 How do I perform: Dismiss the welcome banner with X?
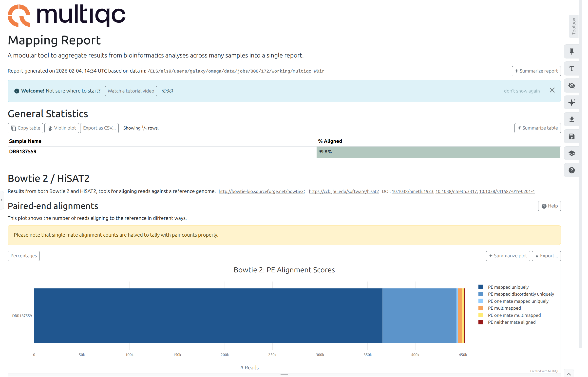click(552, 90)
